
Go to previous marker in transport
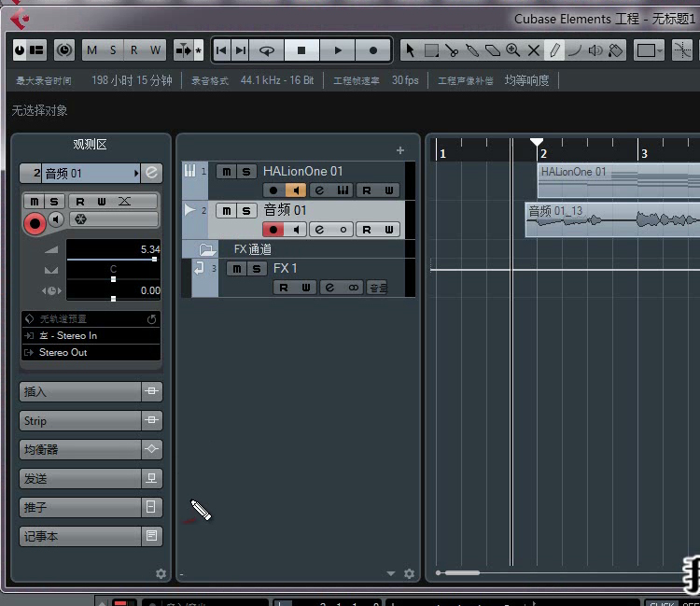[x=221, y=50]
